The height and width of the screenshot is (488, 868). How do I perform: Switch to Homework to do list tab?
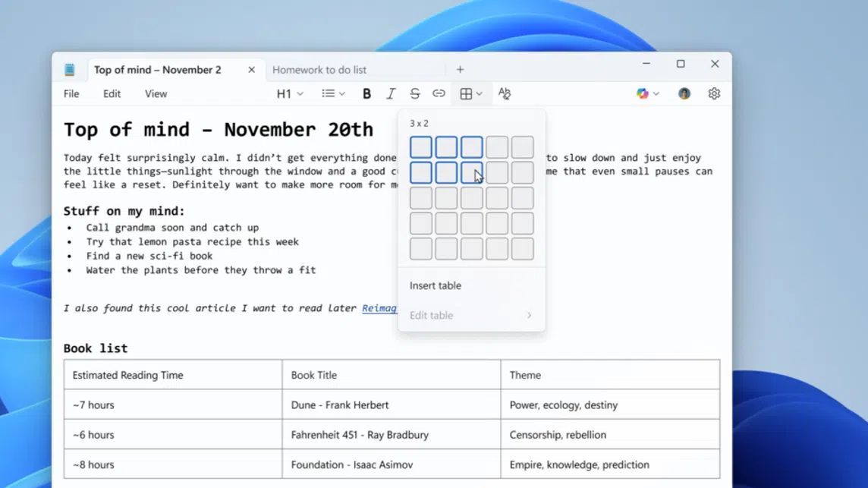(x=319, y=70)
